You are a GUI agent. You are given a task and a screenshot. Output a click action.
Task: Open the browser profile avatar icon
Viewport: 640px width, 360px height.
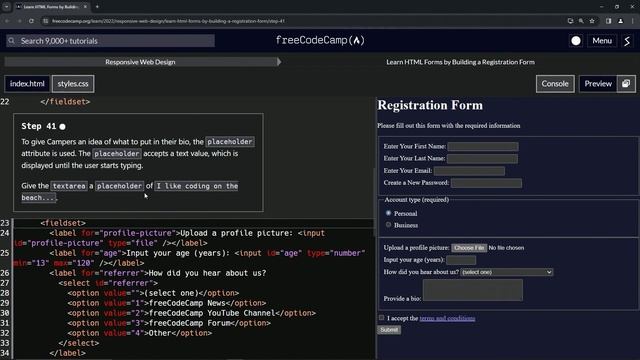620,21
